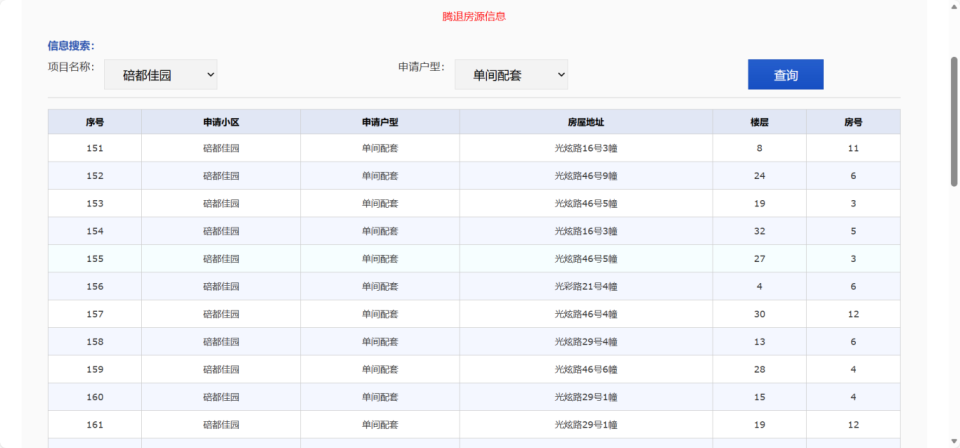Click floor value 27 in row 155
960x448 pixels.
(x=760, y=259)
